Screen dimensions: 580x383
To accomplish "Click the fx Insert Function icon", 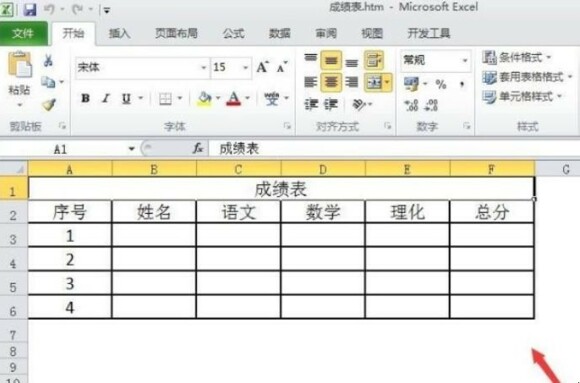I will click(198, 149).
